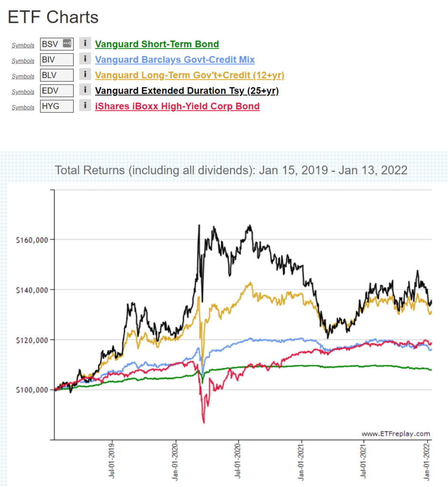Click the info icon beside Vanguard Barclays Govt-Credit Mix

[x=85, y=59]
